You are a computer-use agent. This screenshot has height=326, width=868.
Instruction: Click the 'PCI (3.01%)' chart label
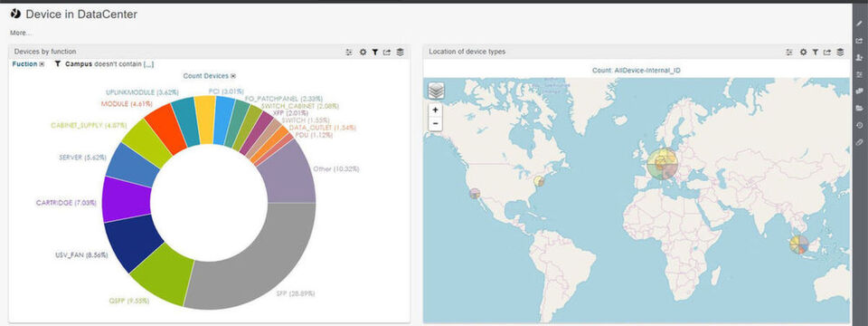coord(226,91)
